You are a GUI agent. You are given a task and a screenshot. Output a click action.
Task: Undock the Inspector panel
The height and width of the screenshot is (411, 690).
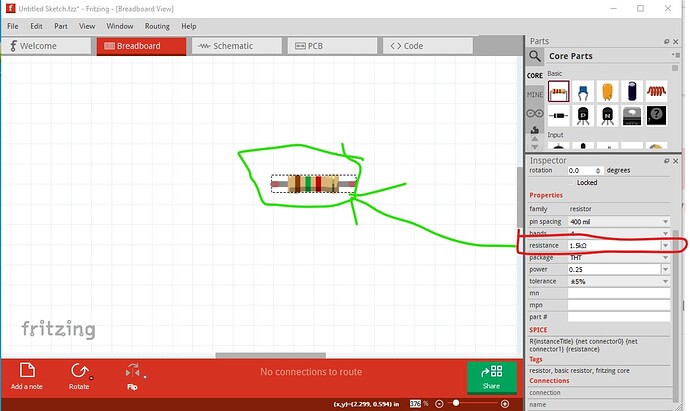(667, 161)
